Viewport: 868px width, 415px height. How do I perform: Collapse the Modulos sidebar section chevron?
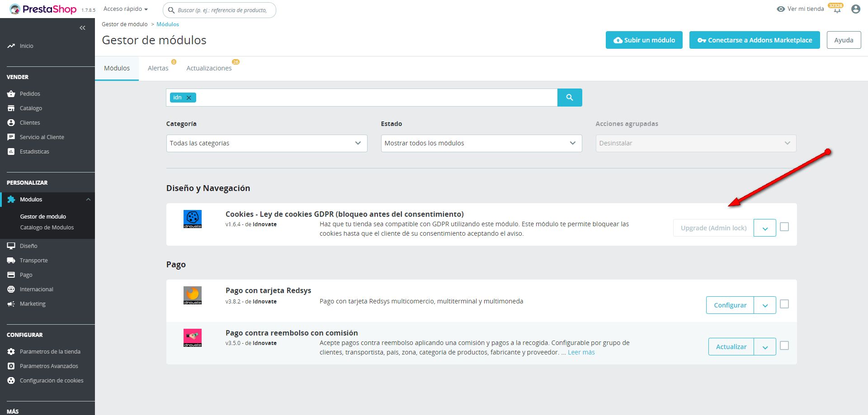(88, 200)
